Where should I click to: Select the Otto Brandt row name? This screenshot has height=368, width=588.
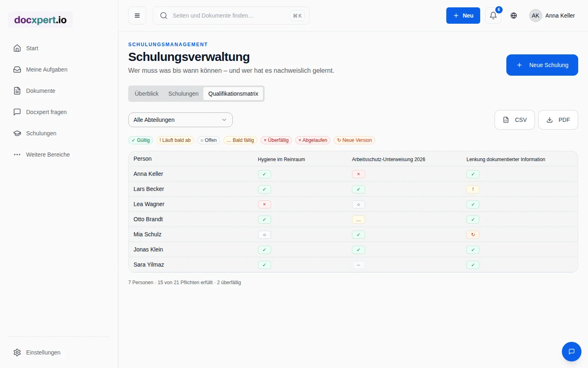(x=148, y=219)
